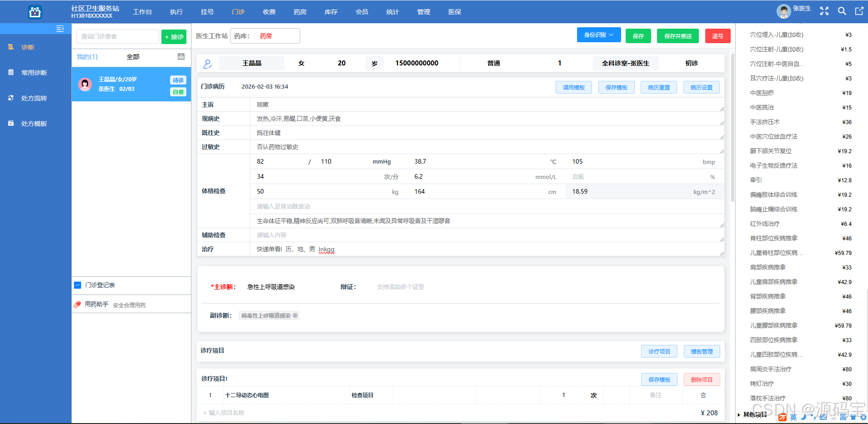
Task: Open the 门诊 menu
Action: point(238,12)
